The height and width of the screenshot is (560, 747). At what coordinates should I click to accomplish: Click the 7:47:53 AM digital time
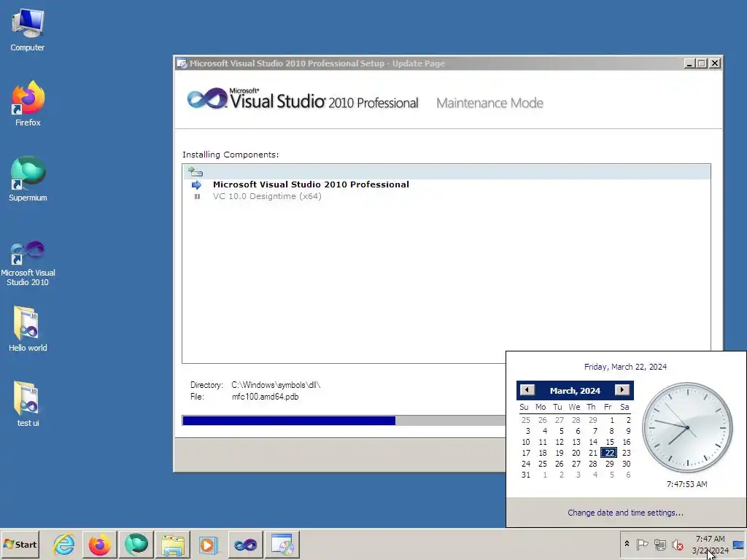coord(686,484)
